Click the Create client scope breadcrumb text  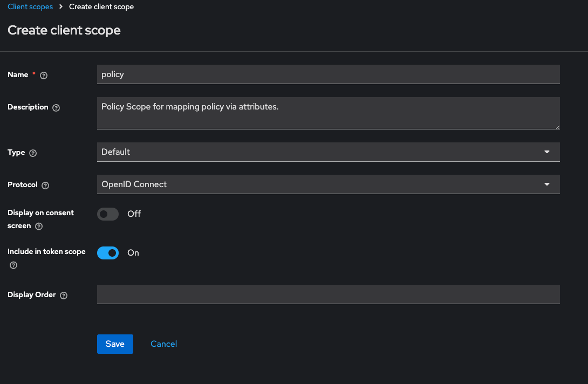101,7
